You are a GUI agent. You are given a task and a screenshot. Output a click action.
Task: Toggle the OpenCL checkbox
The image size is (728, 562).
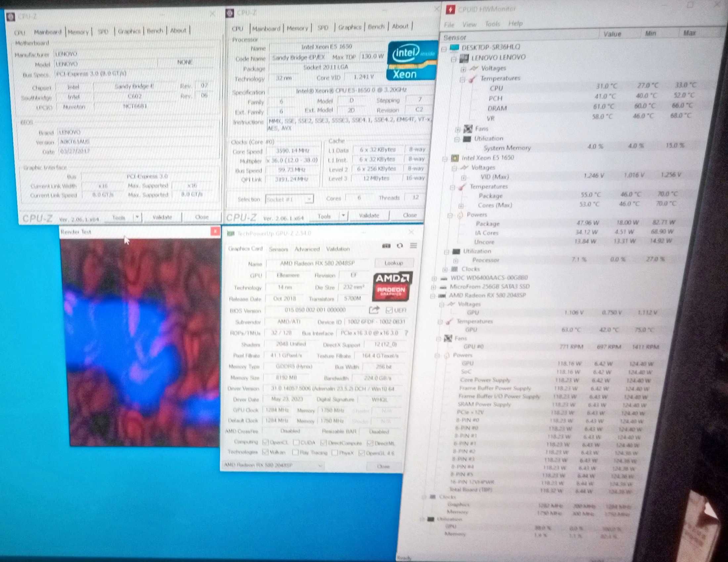point(265,442)
